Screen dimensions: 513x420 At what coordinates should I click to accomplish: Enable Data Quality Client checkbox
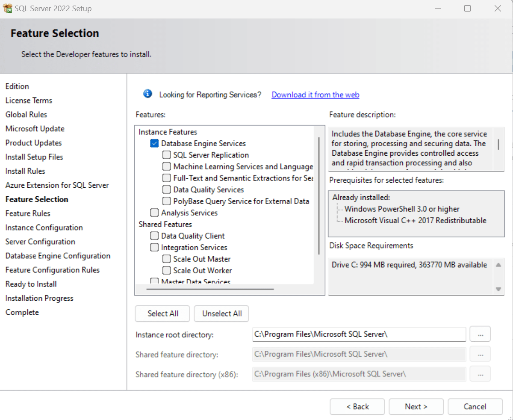coord(154,236)
